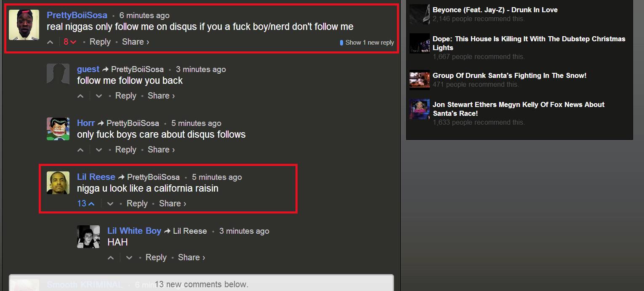Open Jon Stewart Megyn Kelly video thumbnail
This screenshot has height=291, width=644.
point(420,109)
